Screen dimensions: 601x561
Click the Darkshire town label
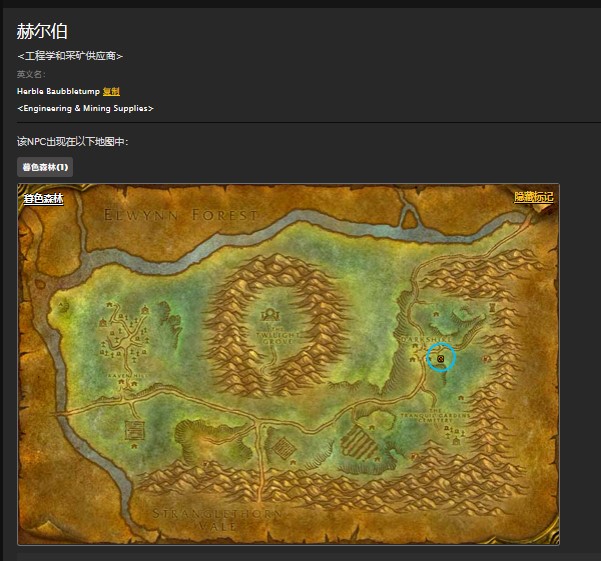point(426,340)
